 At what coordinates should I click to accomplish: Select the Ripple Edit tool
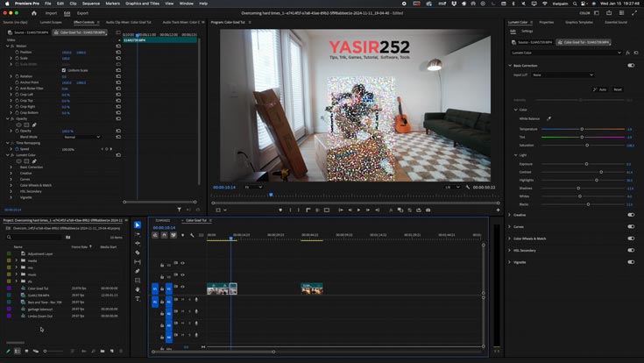tap(138, 244)
